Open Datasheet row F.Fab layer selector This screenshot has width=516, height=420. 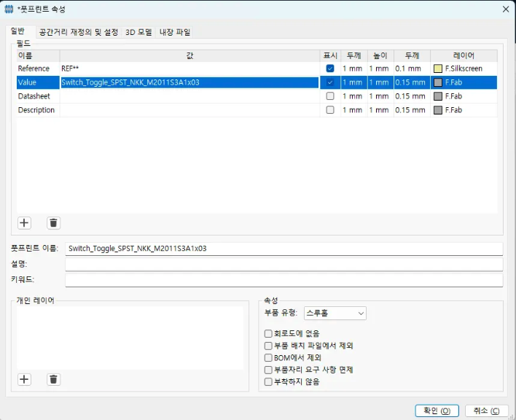coord(464,96)
